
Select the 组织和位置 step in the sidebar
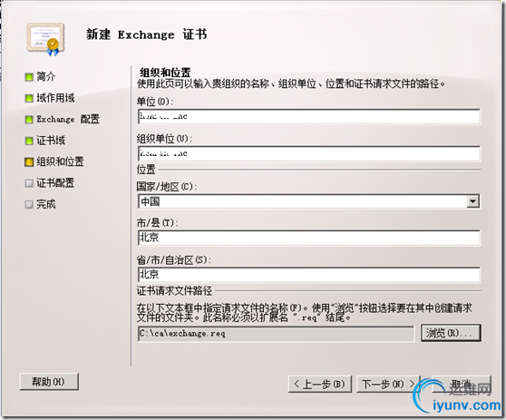point(60,161)
